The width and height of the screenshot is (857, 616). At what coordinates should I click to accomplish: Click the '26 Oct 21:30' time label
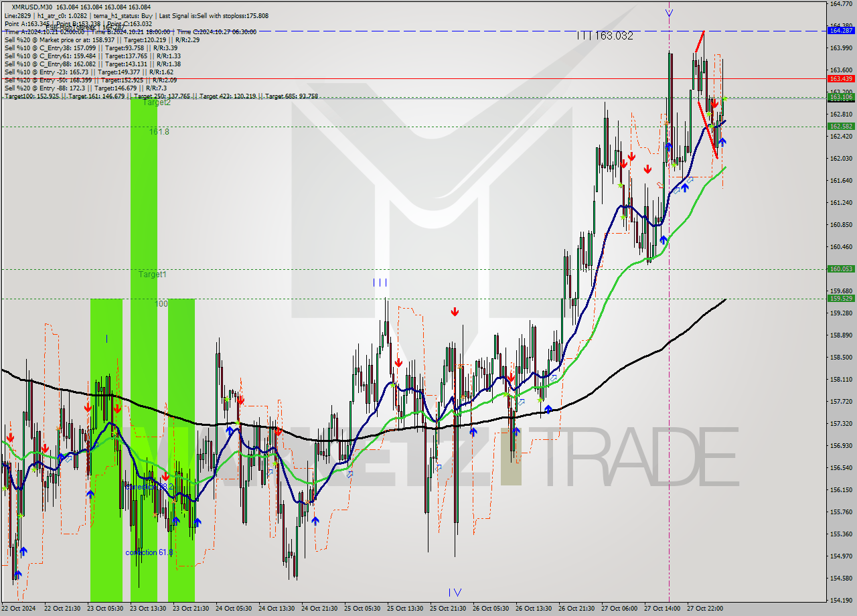[x=577, y=608]
